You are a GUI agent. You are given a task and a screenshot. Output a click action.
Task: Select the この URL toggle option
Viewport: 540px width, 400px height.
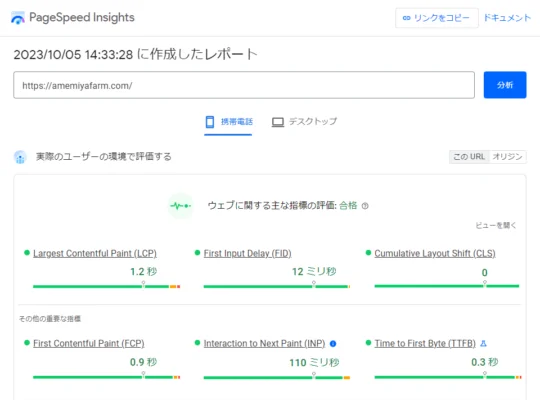click(469, 157)
